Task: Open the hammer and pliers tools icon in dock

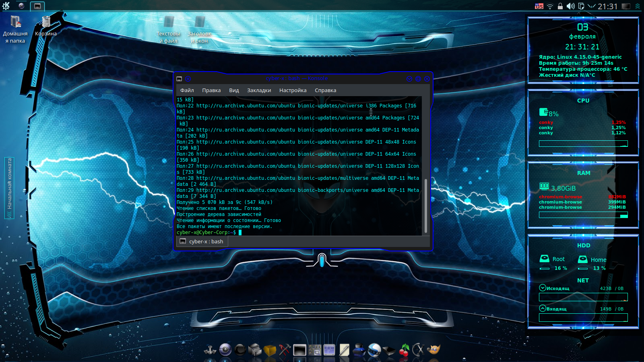Action: tap(285, 350)
